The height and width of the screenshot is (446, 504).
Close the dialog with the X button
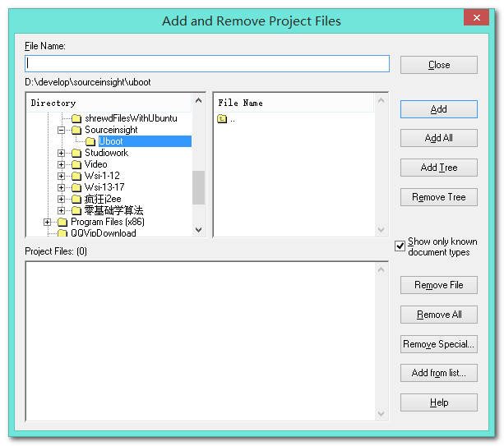click(x=476, y=18)
